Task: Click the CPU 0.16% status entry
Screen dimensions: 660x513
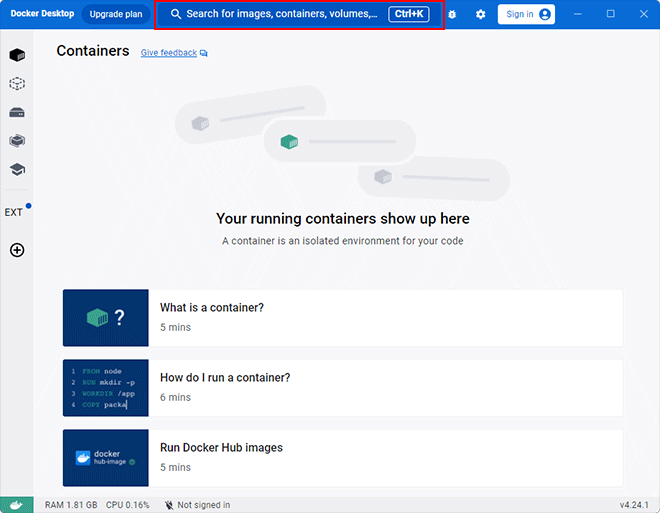Action: coord(128,505)
